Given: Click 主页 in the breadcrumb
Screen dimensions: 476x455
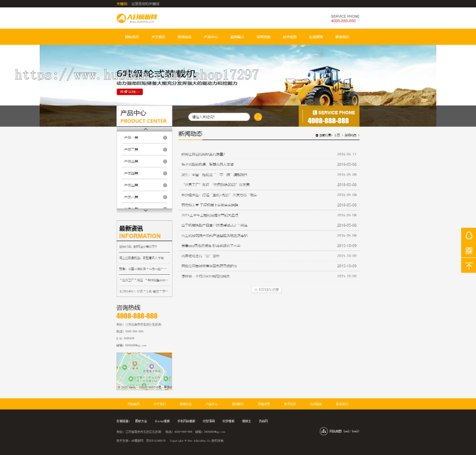Looking at the screenshot, I should (x=337, y=135).
